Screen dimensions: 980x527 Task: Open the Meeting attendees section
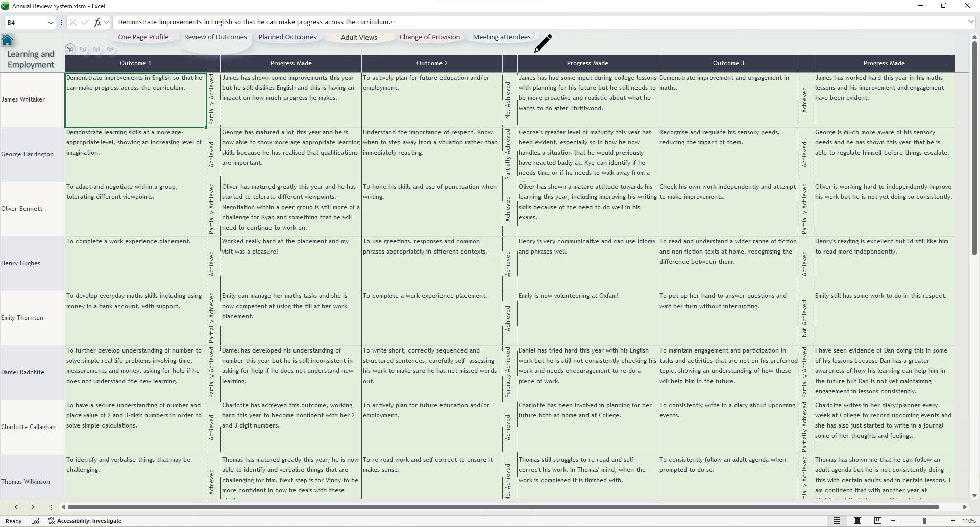502,37
